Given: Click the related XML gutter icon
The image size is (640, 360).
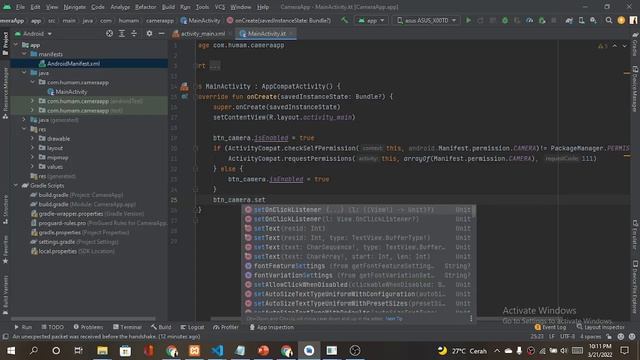Looking at the screenshot, I should tap(184, 87).
